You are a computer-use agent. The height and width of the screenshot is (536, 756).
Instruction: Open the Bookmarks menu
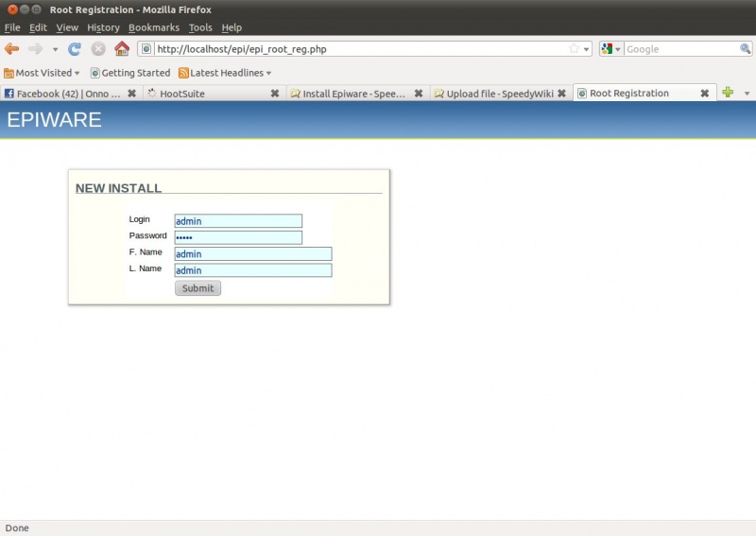(x=153, y=27)
